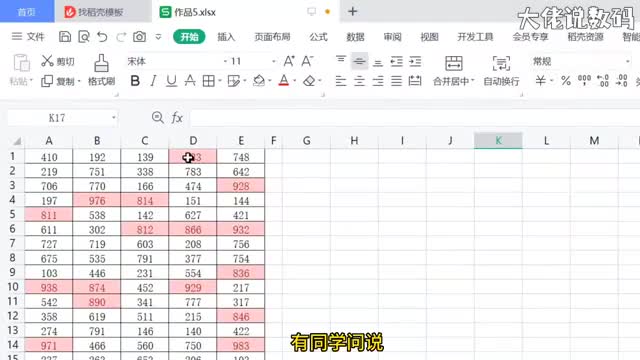The height and width of the screenshot is (360, 640).
Task: Enable auto wrap text
Action: pyautogui.click(x=501, y=71)
